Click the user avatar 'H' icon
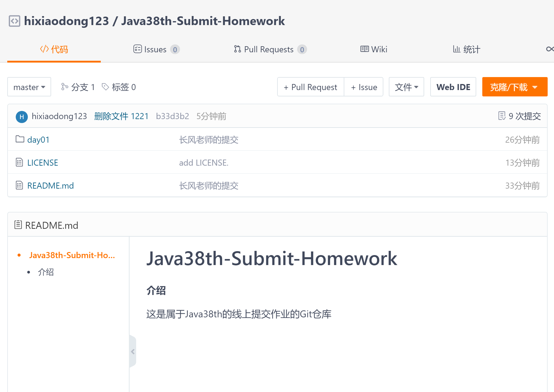Screen dimensions: 554x392 pos(21,117)
